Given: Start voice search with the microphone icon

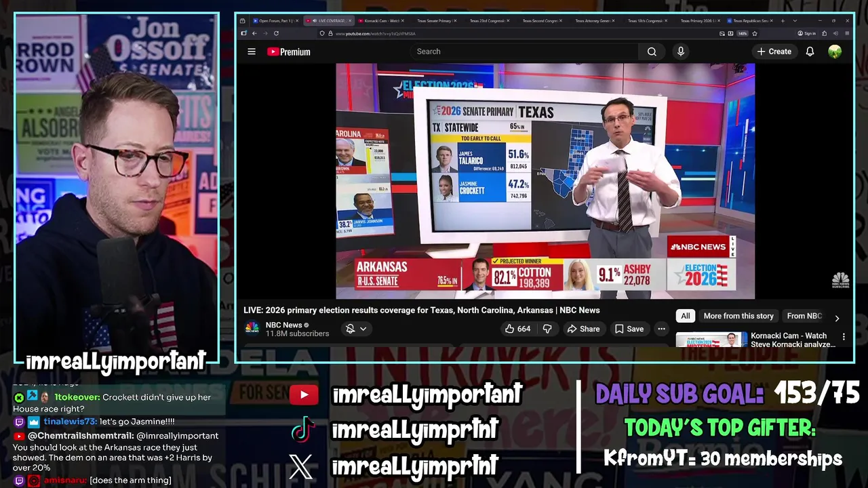Looking at the screenshot, I should [x=681, y=52].
